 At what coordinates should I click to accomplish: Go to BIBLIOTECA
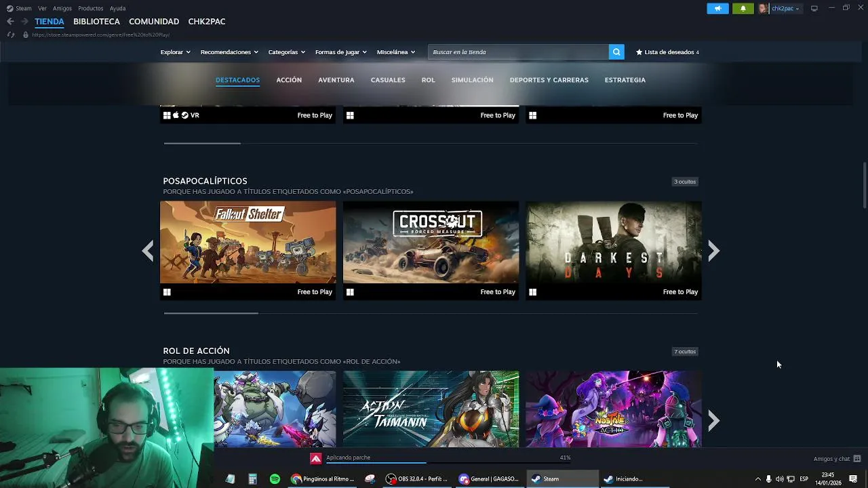pyautogui.click(x=96, y=22)
